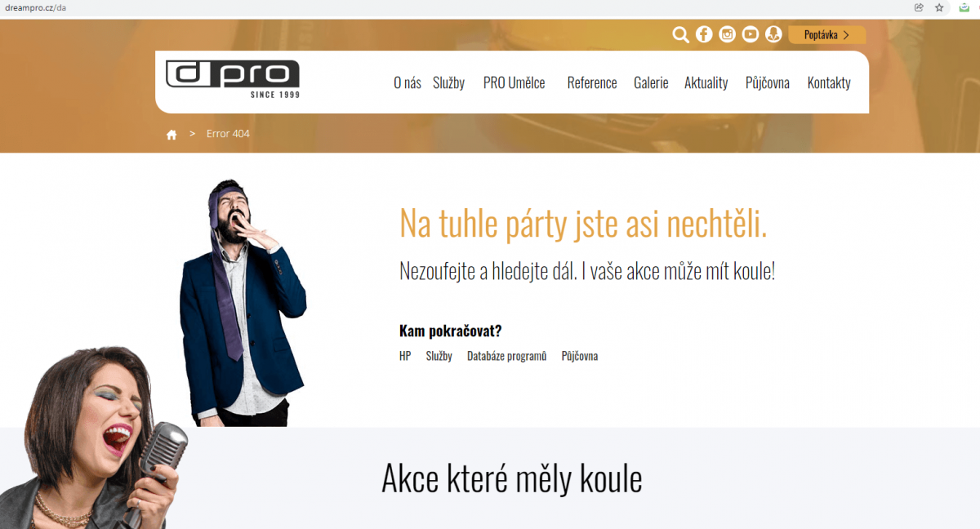Share this page from the address bar
This screenshot has width=980, height=529.
(919, 7)
